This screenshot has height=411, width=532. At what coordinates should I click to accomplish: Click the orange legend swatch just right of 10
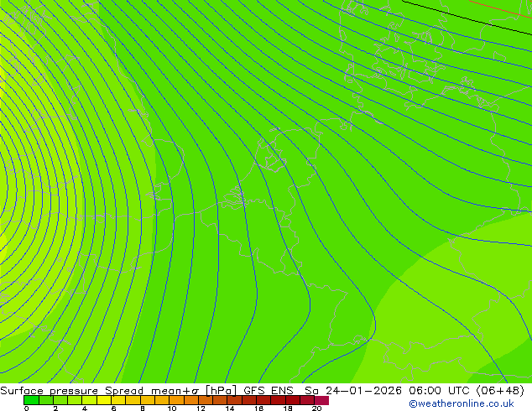(176, 400)
